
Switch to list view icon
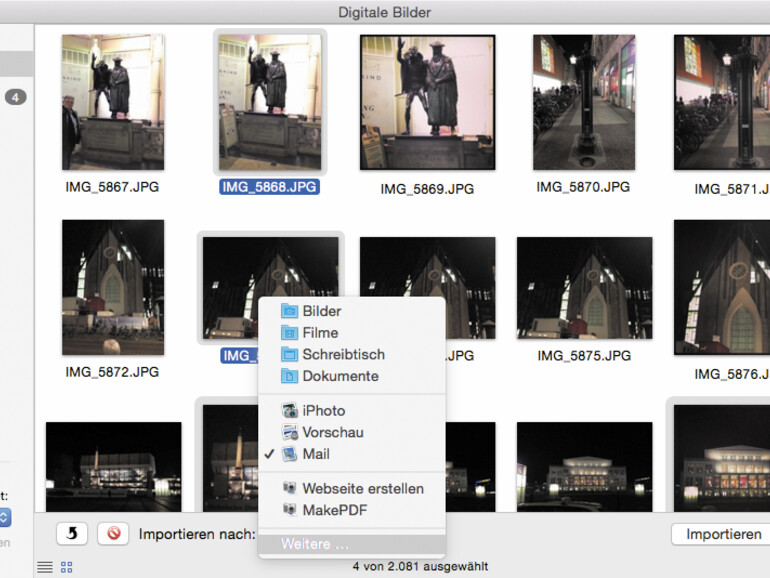(x=45, y=567)
